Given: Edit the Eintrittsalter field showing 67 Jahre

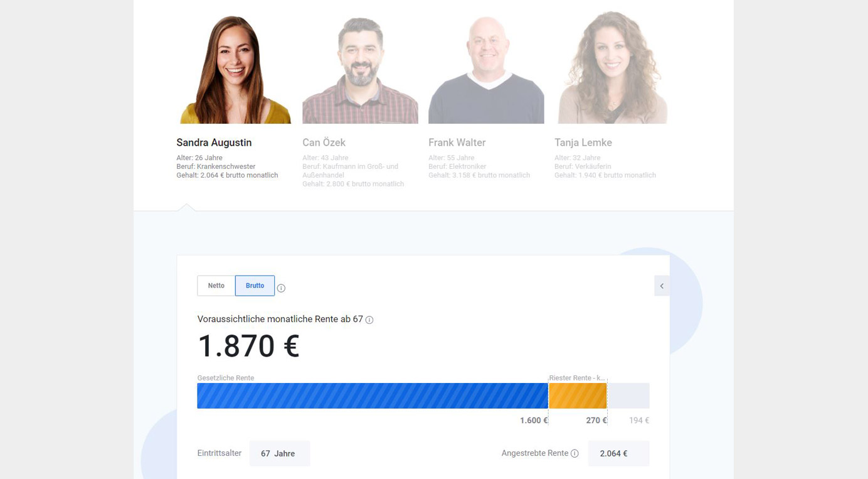Looking at the screenshot, I should tap(280, 453).
